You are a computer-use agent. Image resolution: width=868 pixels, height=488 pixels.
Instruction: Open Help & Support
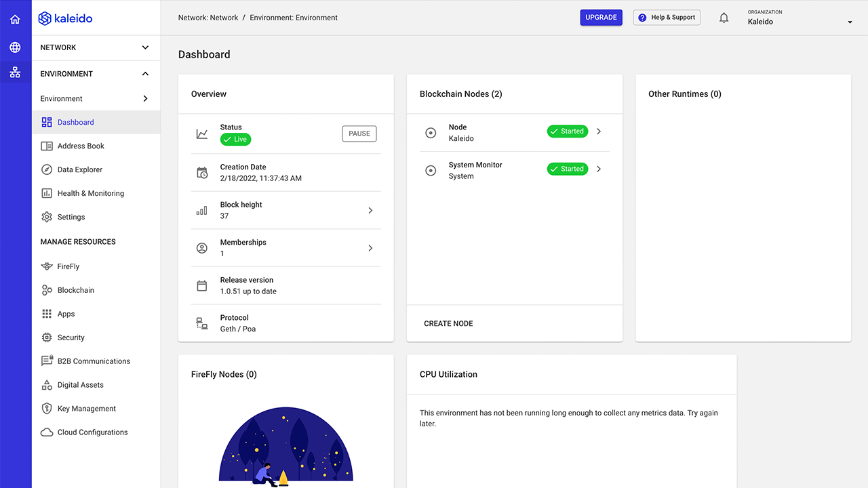pos(666,17)
